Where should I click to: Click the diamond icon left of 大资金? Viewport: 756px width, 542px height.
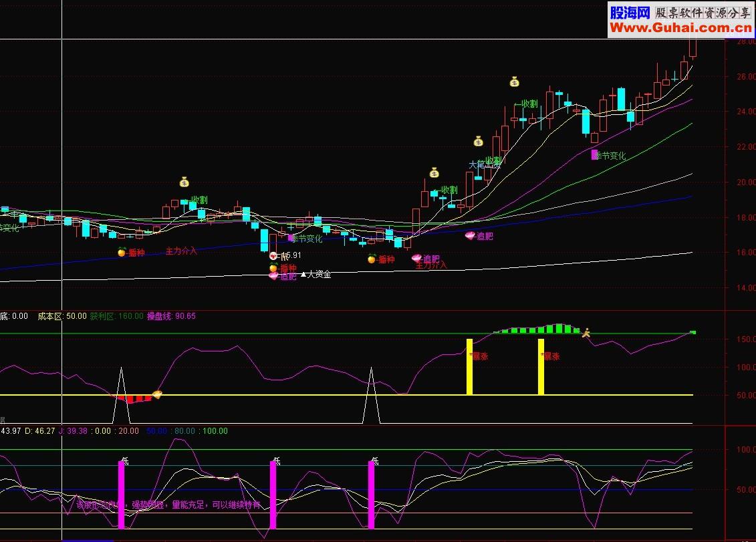(x=273, y=276)
